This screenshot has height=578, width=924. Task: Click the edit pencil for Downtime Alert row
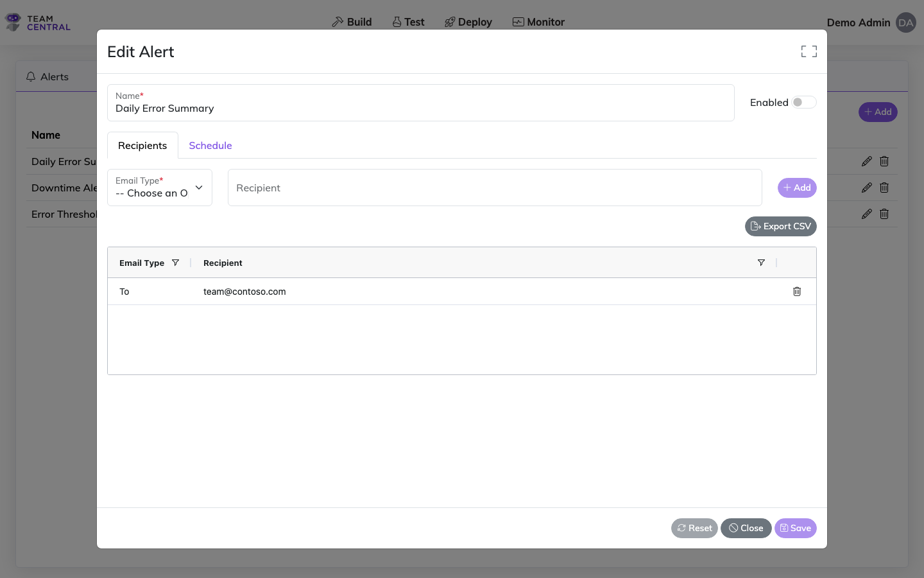(x=866, y=188)
